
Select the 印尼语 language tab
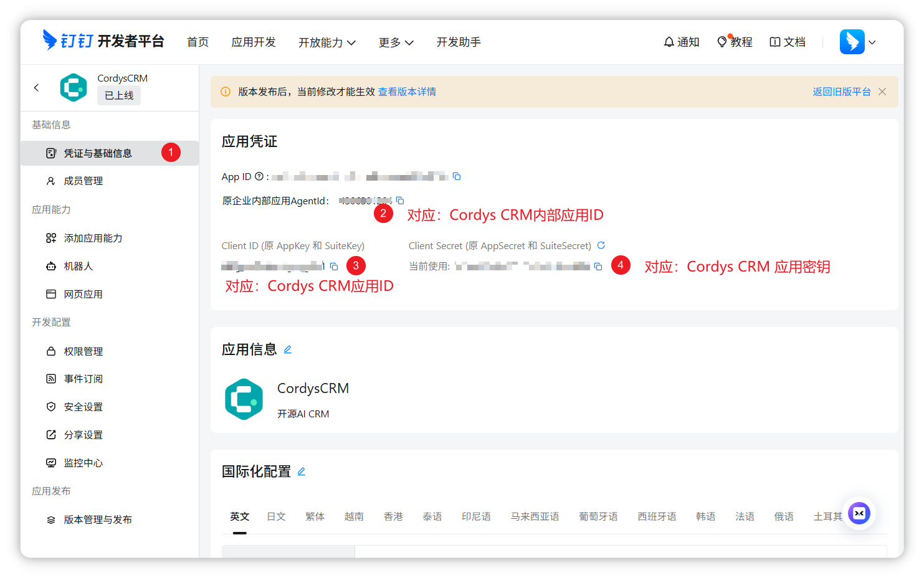click(476, 516)
